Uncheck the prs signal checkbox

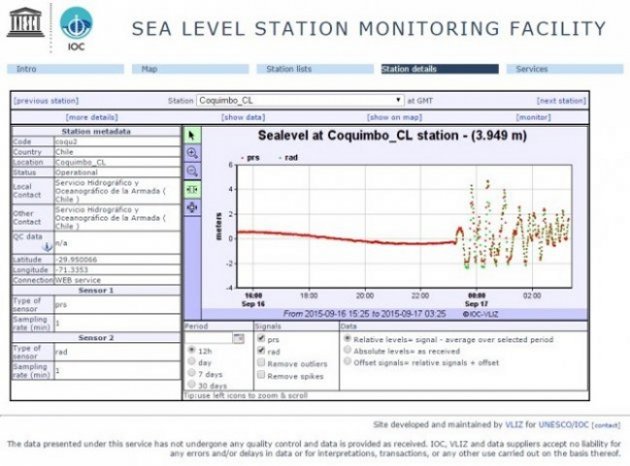pyautogui.click(x=260, y=339)
